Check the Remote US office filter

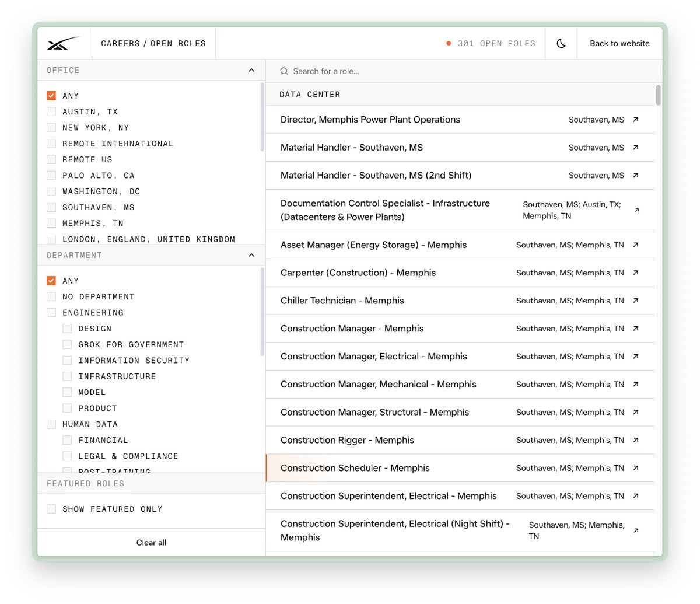51,159
